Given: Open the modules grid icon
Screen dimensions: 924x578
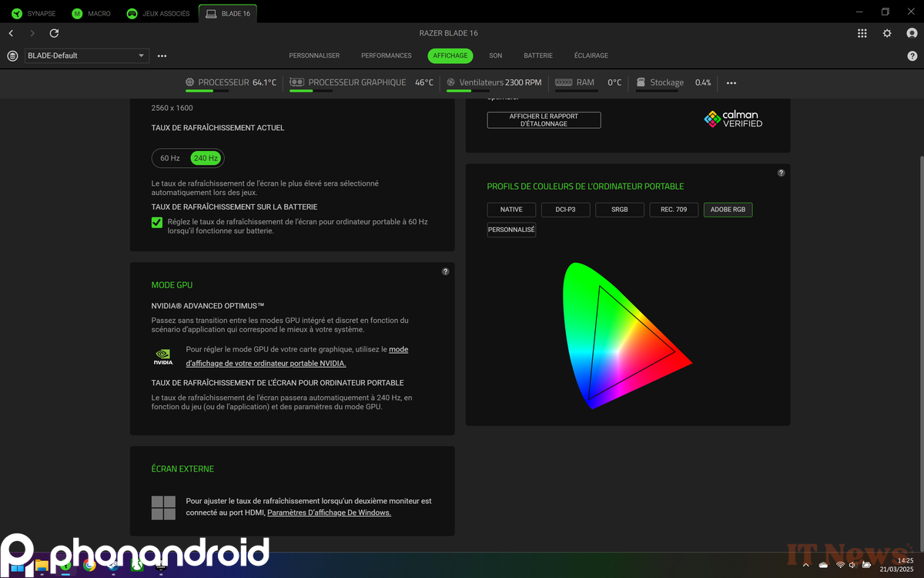Looking at the screenshot, I should [x=862, y=33].
